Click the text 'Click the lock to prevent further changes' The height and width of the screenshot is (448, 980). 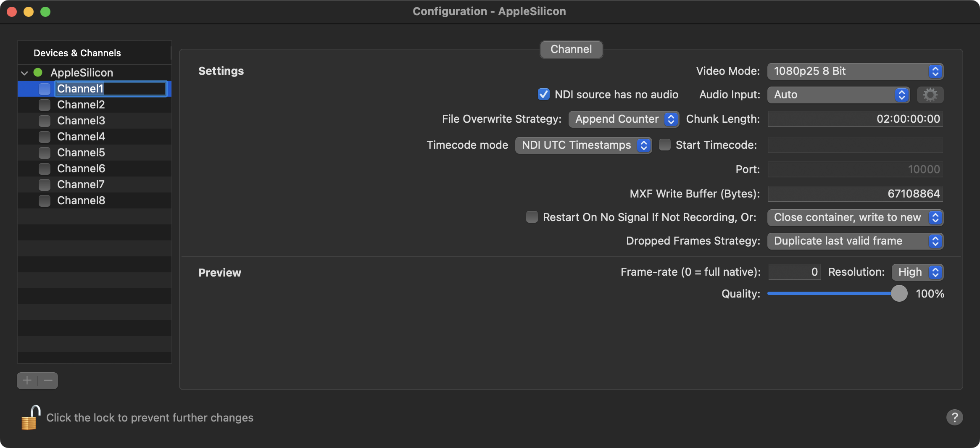[x=150, y=418]
